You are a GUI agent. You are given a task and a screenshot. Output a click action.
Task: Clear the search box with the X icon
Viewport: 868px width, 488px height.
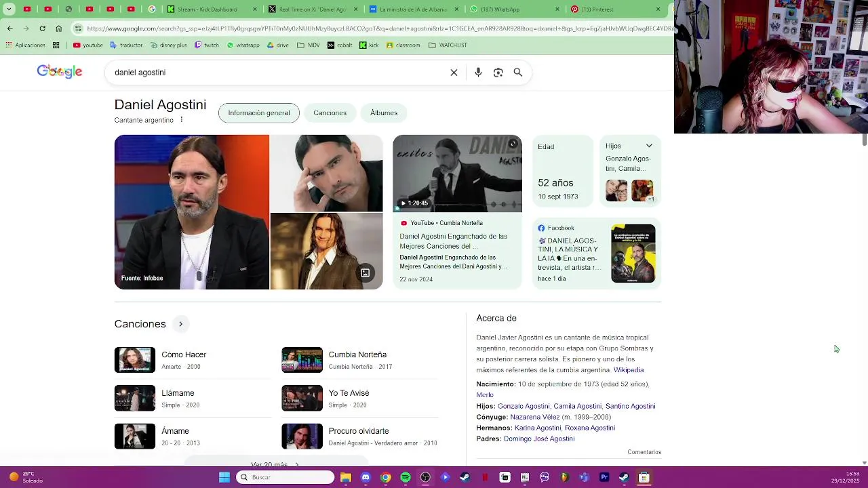(454, 73)
